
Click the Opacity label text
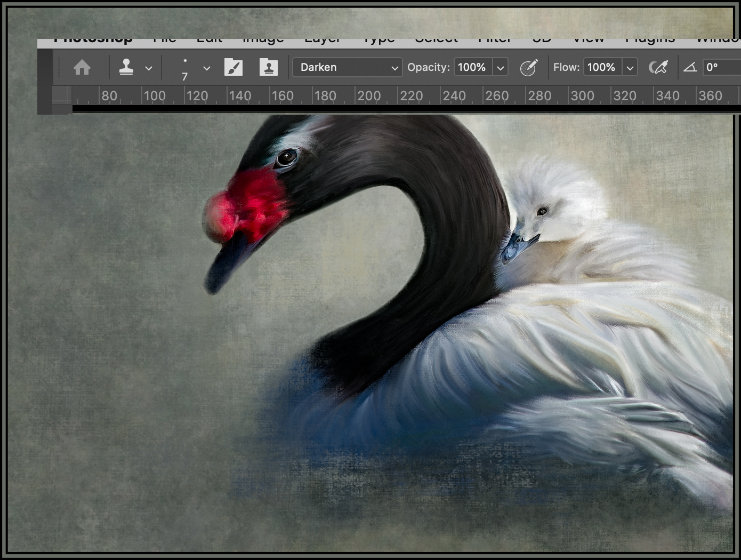[x=428, y=68]
